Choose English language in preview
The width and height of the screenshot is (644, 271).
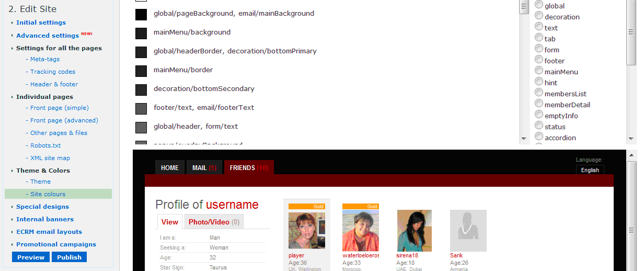[x=590, y=170]
